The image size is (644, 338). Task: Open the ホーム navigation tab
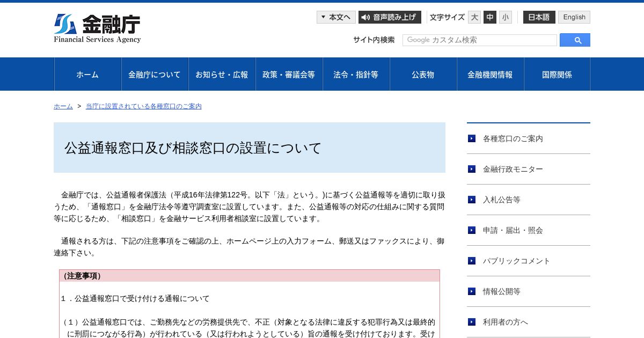[87, 75]
